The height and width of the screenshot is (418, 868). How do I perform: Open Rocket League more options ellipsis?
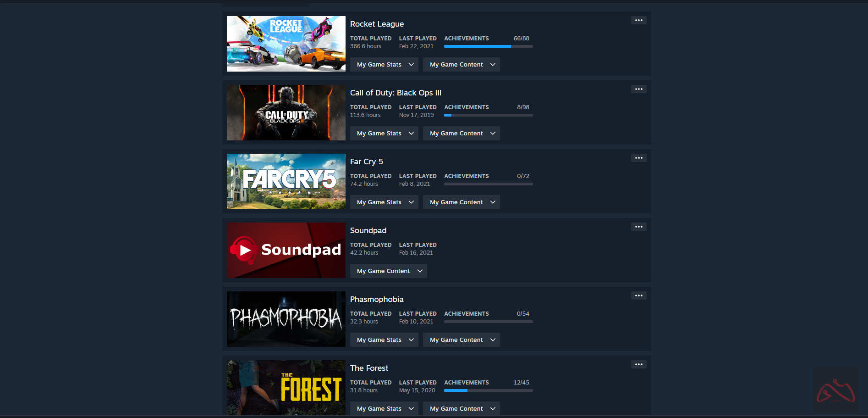[x=638, y=20]
